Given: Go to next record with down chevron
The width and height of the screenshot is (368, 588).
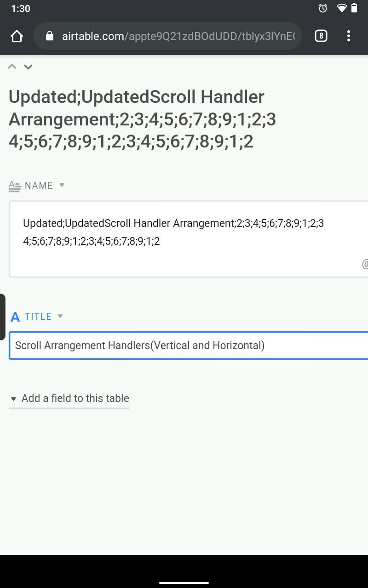Looking at the screenshot, I should [x=28, y=67].
